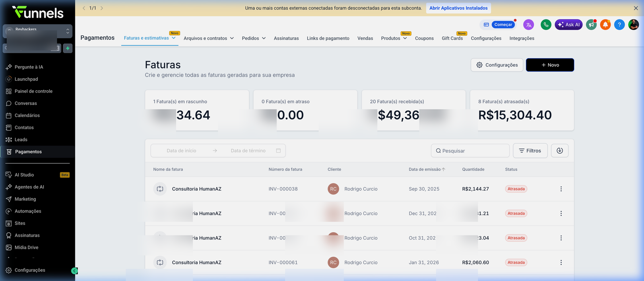Click the black Novo button
The height and width of the screenshot is (281, 644).
click(550, 65)
